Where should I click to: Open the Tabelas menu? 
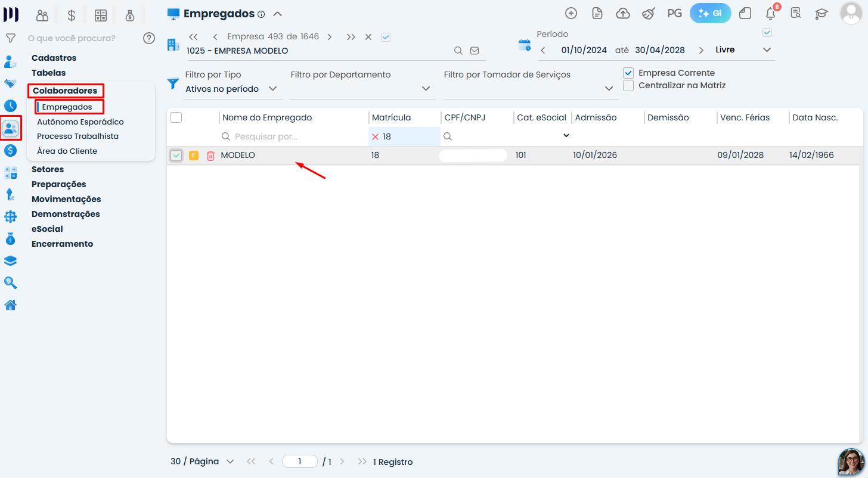[49, 73]
